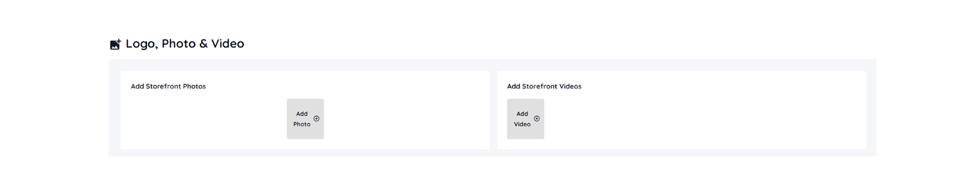
Task: Click the word 'Video' inside the gray tile
Action: [x=522, y=125]
